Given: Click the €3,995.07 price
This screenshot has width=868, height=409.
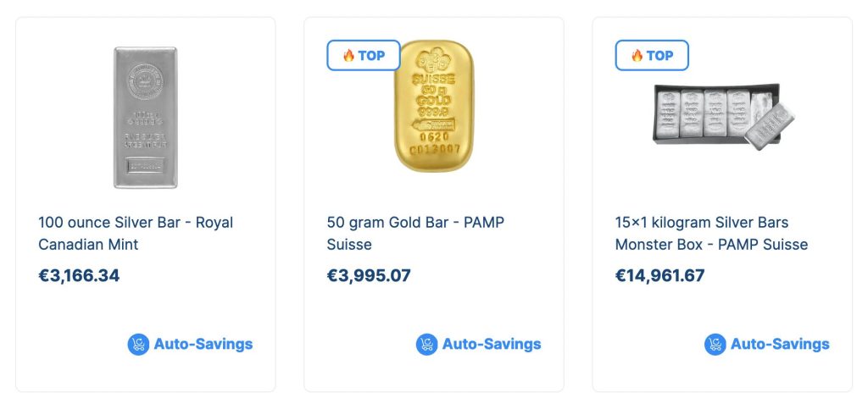Looking at the screenshot, I should [x=369, y=276].
